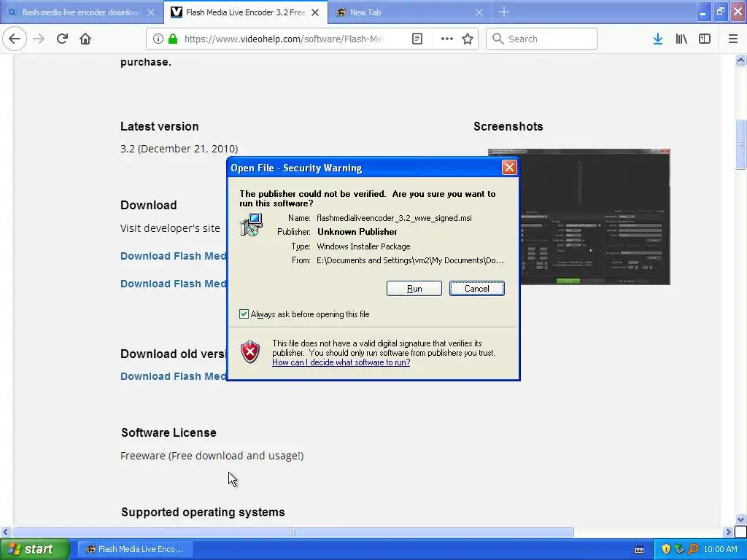Screen dimensions: 747x560
Task: Click 'Windows Installer Package' type text
Action: tap(363, 246)
